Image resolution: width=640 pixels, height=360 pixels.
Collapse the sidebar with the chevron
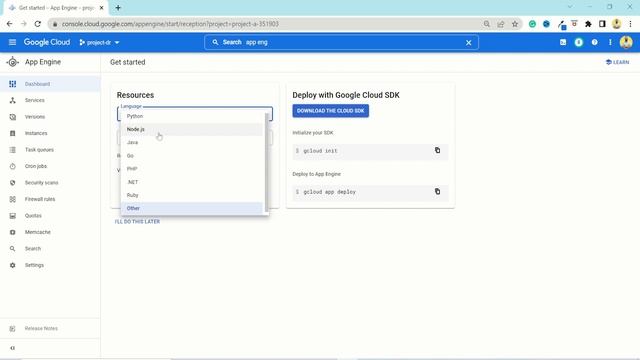coord(13,348)
